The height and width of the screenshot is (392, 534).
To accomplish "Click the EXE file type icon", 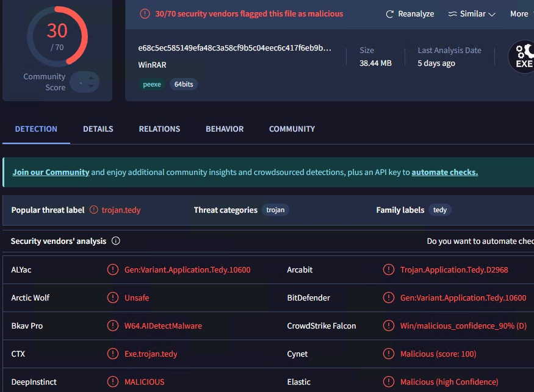I will click(x=522, y=57).
